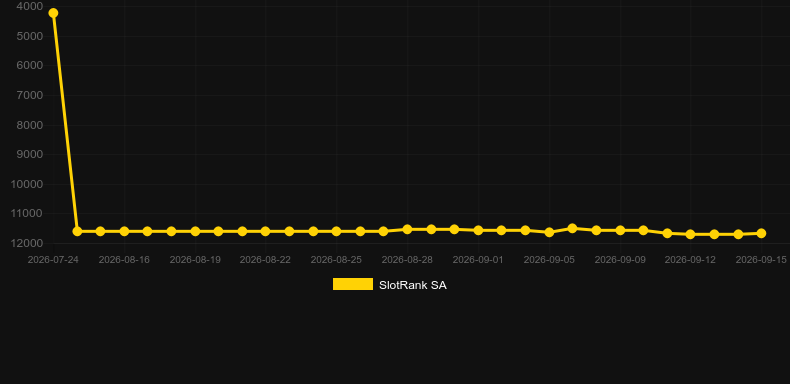
Task: Click the y-axis value 10000
Action: click(27, 184)
